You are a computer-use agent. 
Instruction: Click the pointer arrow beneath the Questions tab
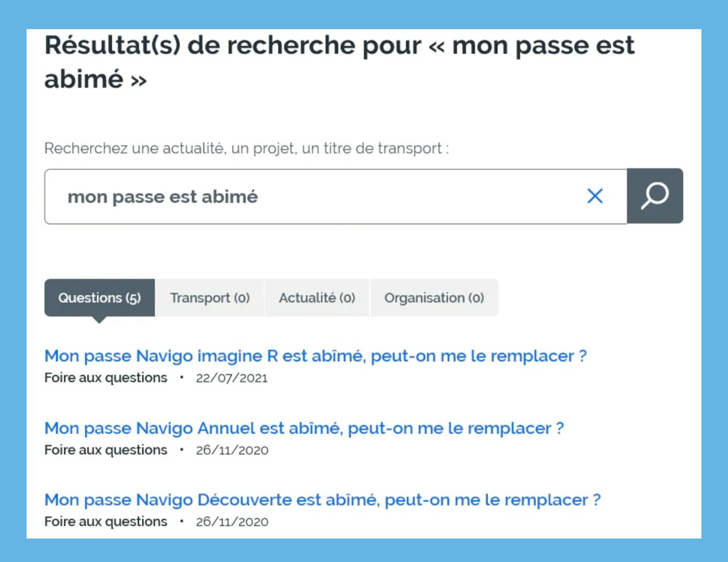[x=99, y=320]
